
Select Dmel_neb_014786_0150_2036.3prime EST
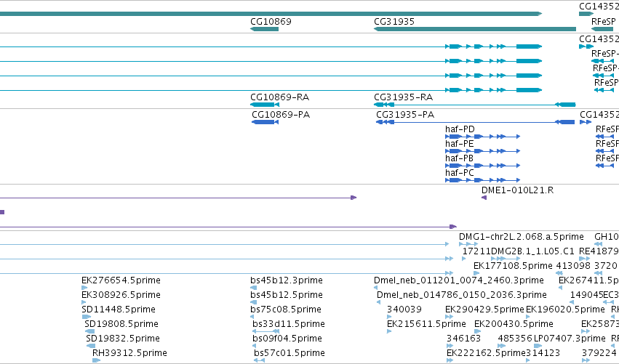pos(378,302)
